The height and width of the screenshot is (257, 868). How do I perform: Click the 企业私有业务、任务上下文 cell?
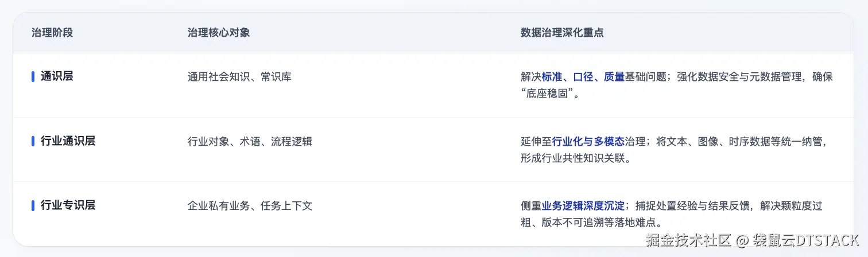tap(250, 205)
